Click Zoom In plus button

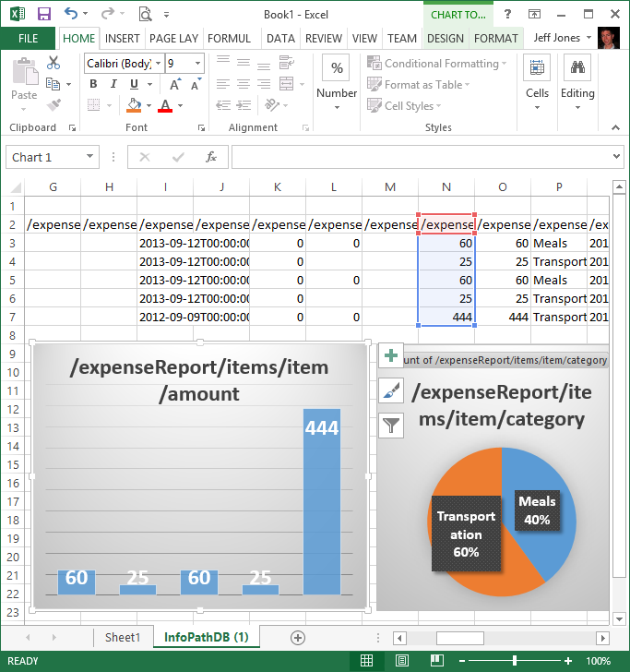click(568, 661)
